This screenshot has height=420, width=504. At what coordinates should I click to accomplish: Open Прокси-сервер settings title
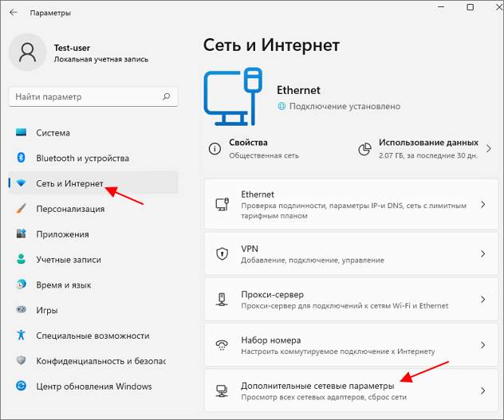(x=272, y=294)
